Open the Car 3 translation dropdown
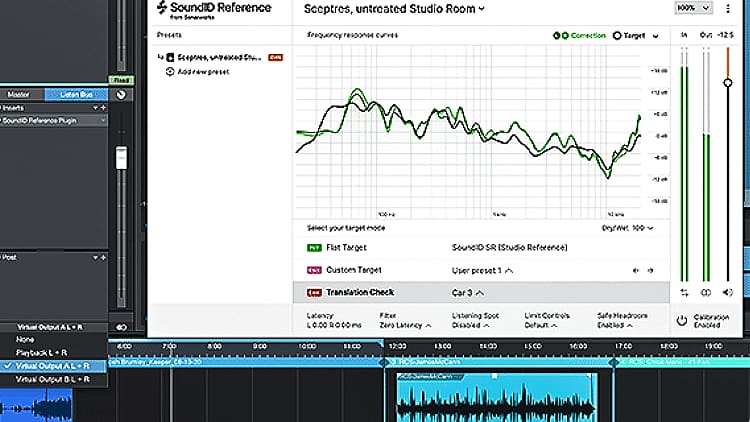750x422 pixels. click(x=467, y=293)
